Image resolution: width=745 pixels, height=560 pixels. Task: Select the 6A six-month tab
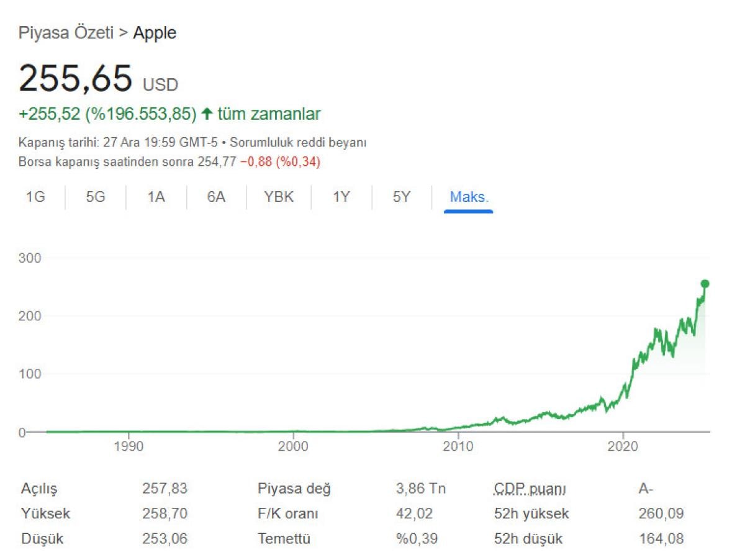(216, 197)
